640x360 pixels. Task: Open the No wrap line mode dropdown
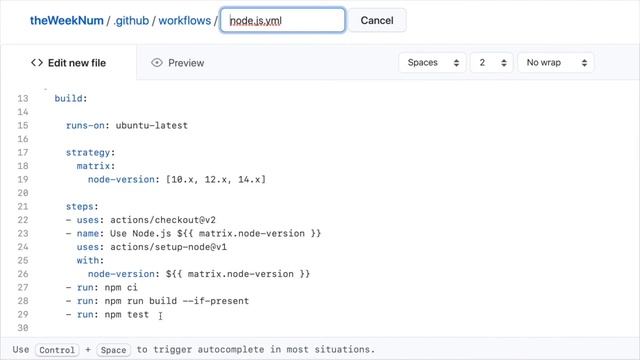(x=556, y=62)
